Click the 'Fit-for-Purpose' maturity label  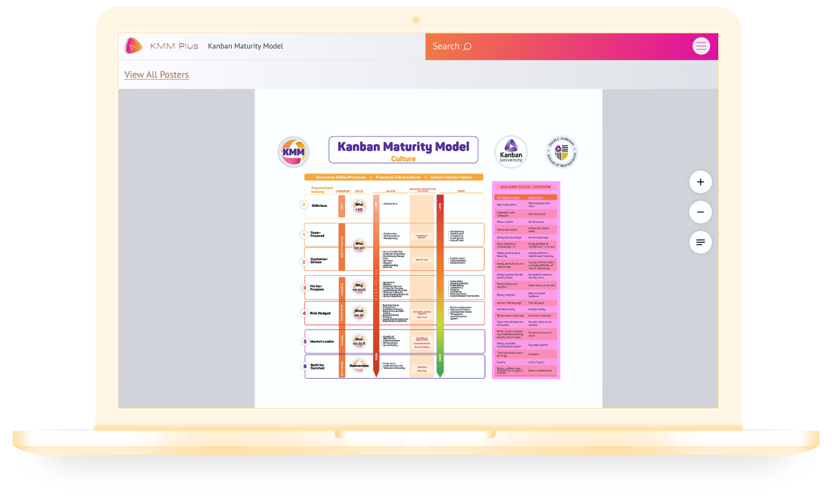pyautogui.click(x=318, y=287)
